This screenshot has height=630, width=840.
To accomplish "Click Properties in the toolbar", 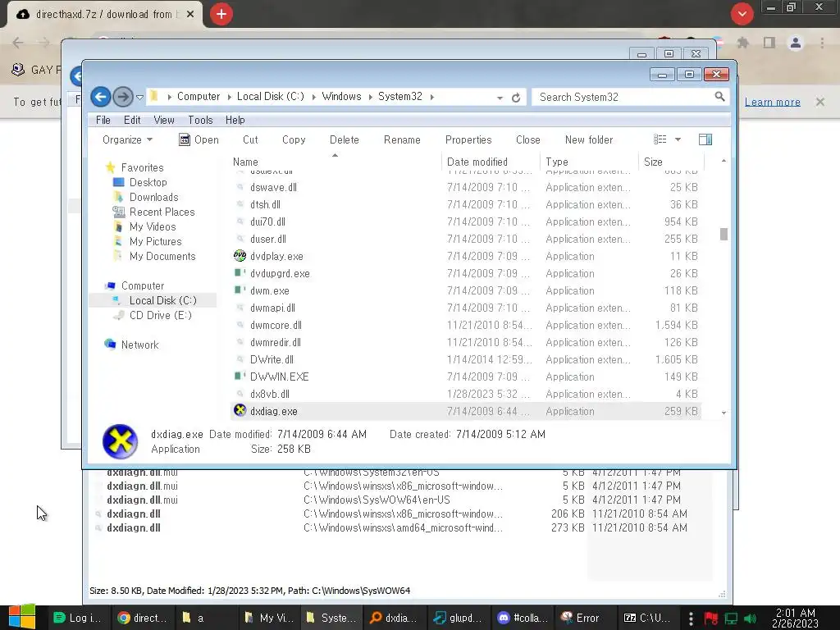I will 468,139.
